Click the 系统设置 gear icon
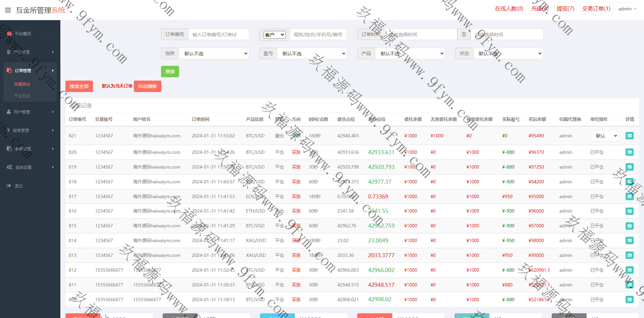The width and height of the screenshot is (644, 318). (x=9, y=167)
